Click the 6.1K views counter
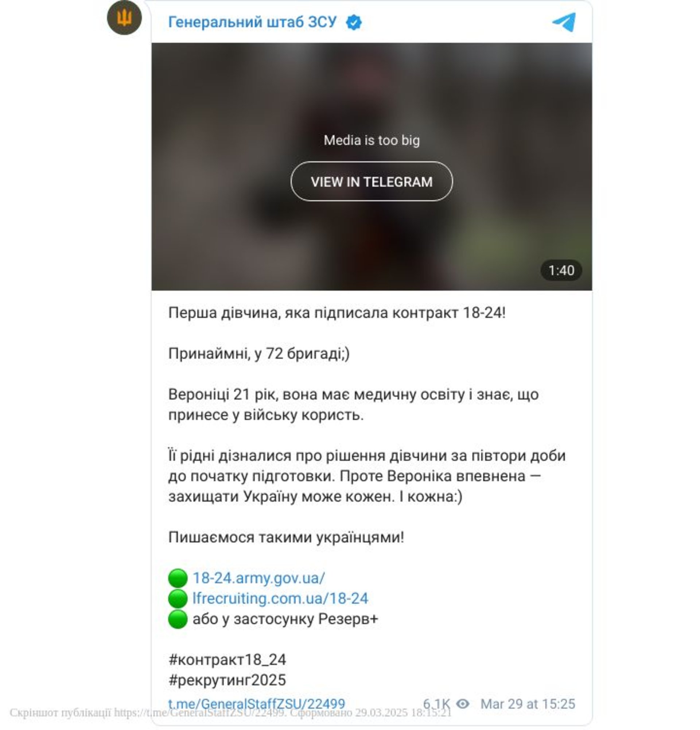This screenshot has width=700, height=730. [x=436, y=703]
